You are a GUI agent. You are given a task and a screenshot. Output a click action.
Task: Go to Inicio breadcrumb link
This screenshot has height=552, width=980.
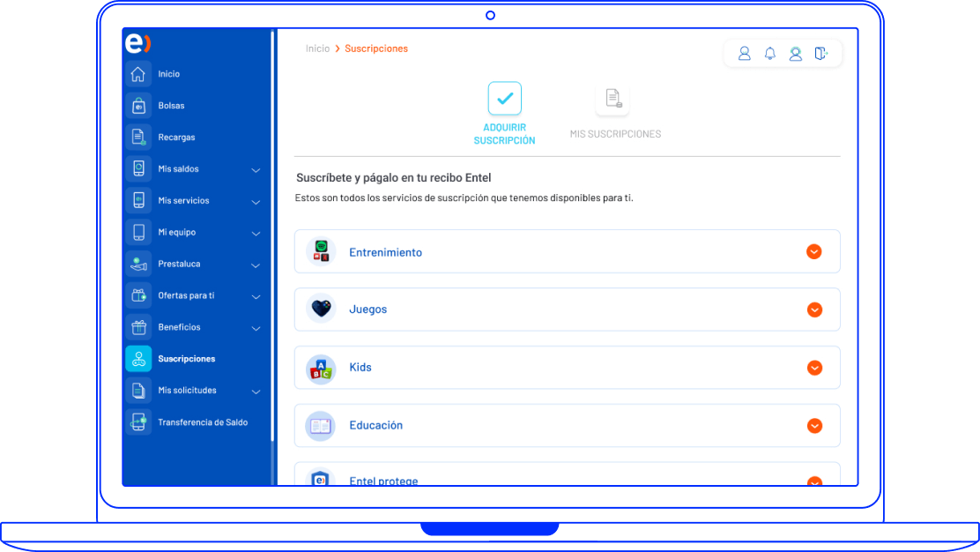pos(317,48)
